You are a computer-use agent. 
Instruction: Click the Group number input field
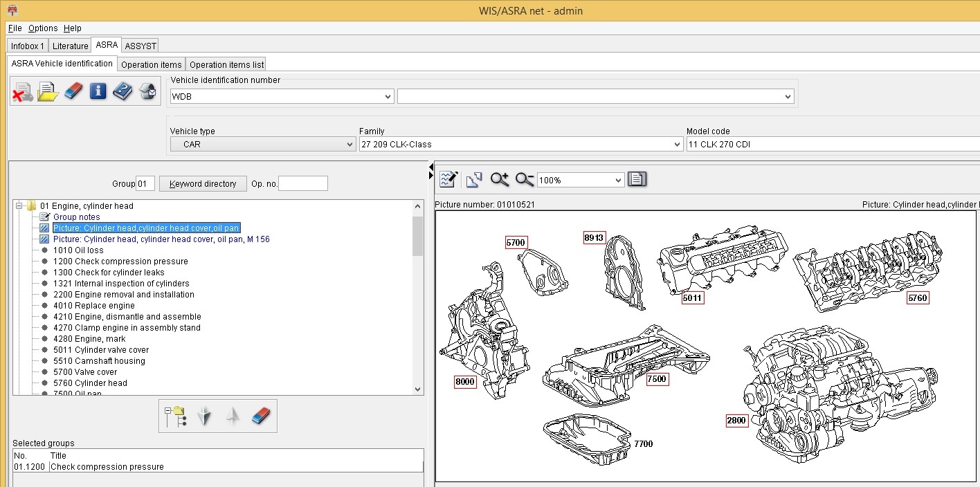145,183
